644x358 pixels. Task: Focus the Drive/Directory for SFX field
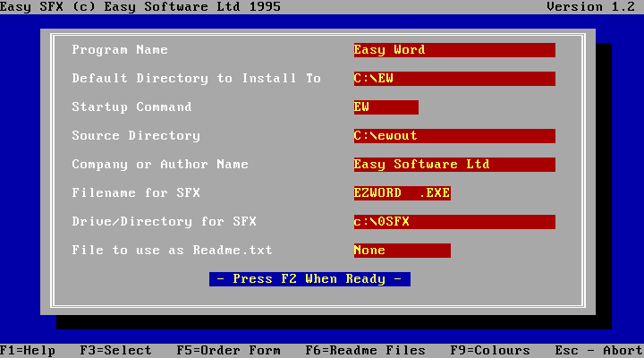click(x=454, y=222)
